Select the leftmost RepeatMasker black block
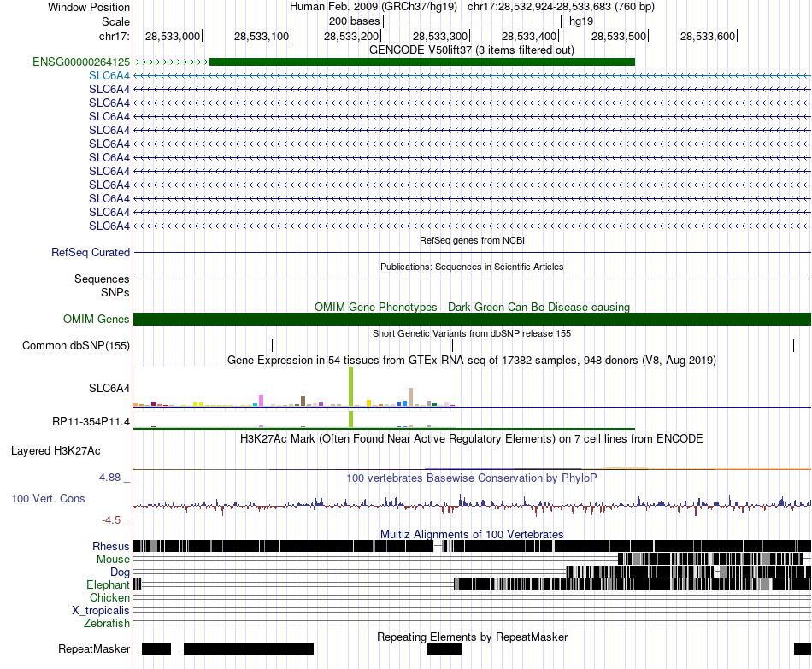 coord(156,648)
